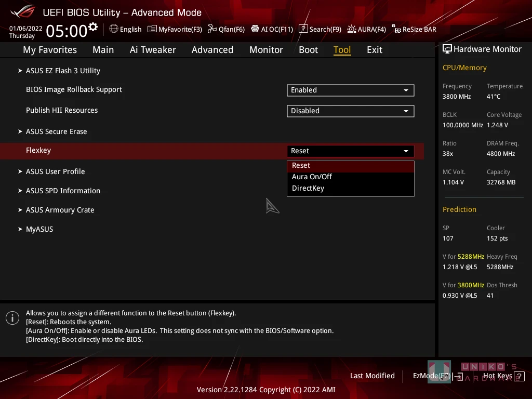
Task: Click the ReSize BAR icon
Action: tap(396, 29)
